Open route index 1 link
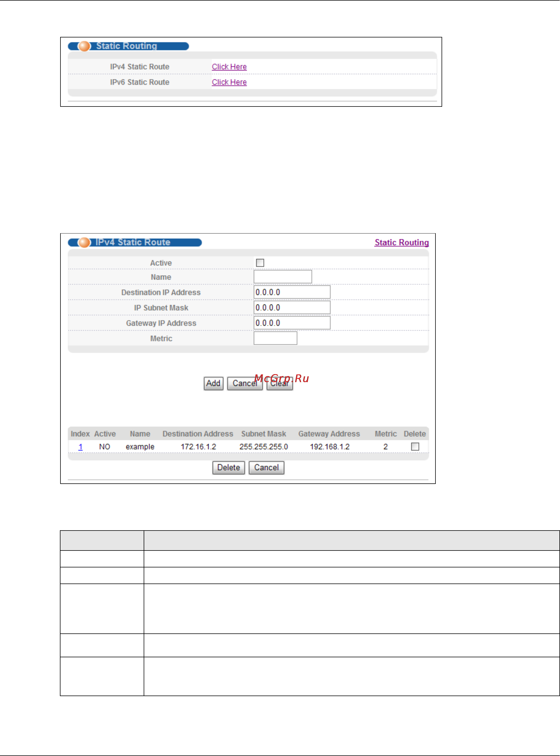The height and width of the screenshot is (756, 560). point(80,447)
